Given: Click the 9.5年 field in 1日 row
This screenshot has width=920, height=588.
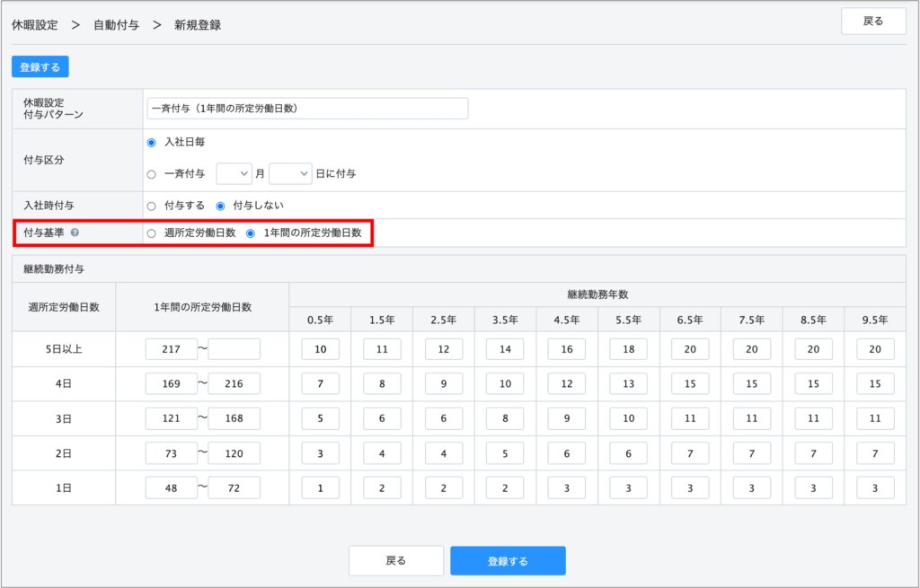Looking at the screenshot, I should (x=874, y=487).
